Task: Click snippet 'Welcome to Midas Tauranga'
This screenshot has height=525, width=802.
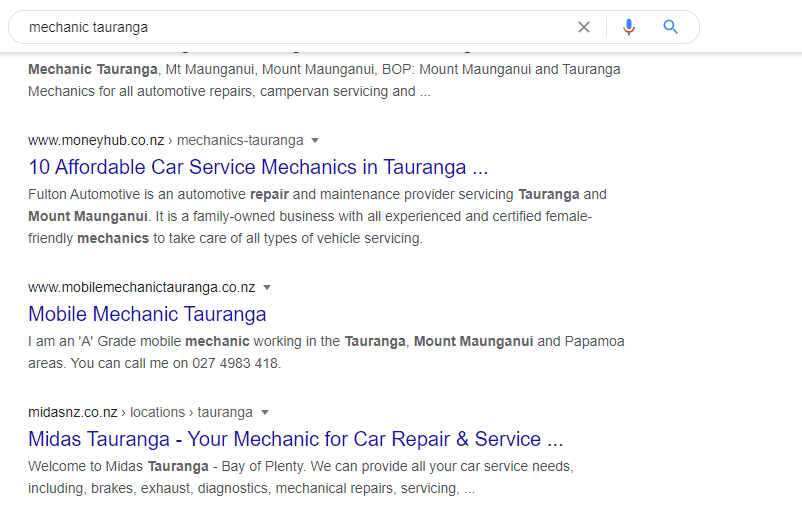Action: click(301, 477)
